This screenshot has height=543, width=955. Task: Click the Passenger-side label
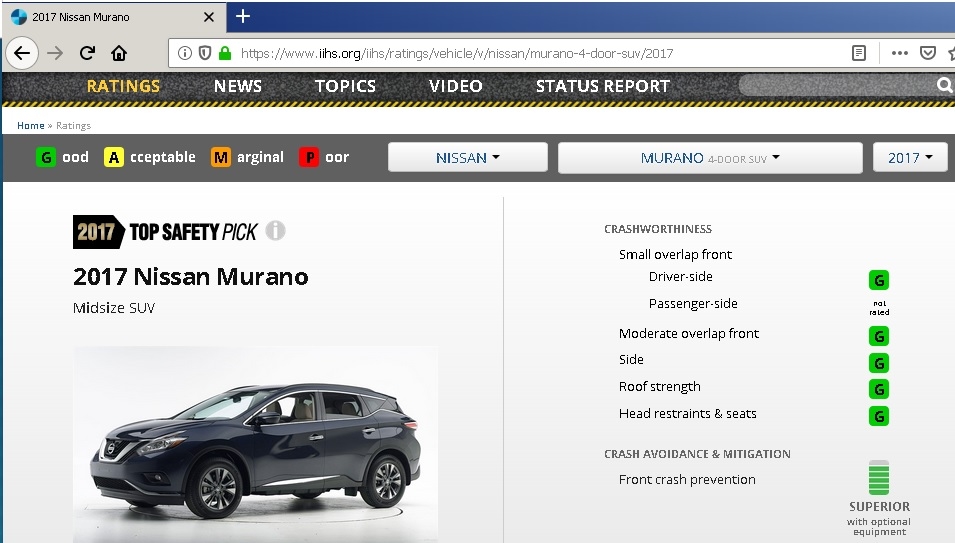click(x=693, y=303)
